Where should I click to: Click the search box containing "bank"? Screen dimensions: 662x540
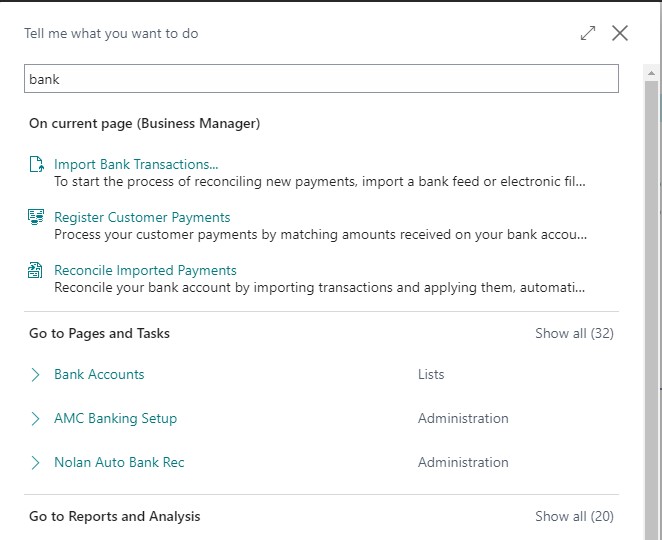pyautogui.click(x=321, y=79)
